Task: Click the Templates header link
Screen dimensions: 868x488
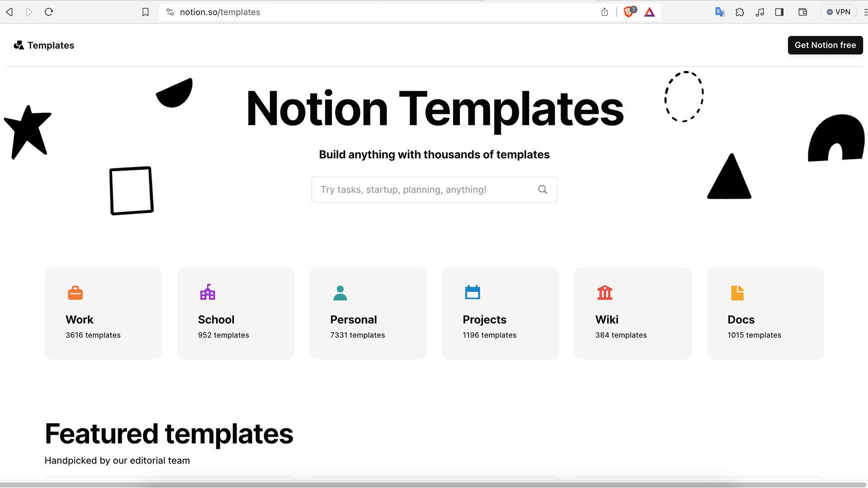Action: coord(51,45)
